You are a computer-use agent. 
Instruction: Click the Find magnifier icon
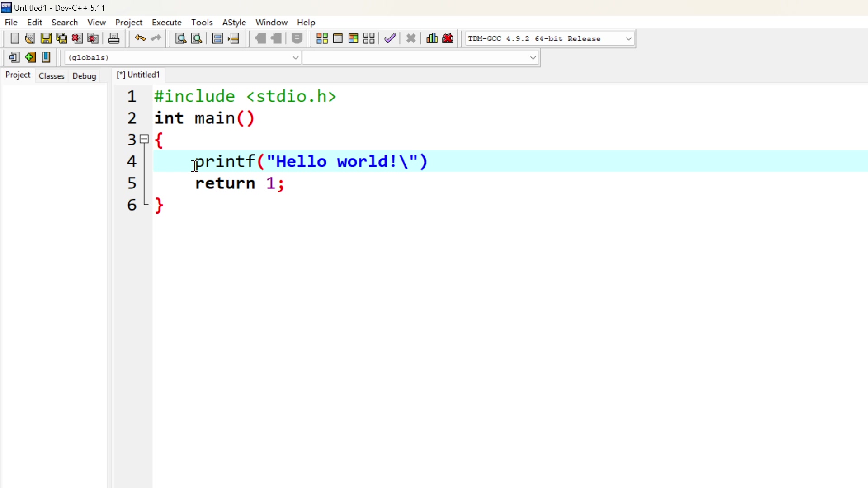(x=181, y=38)
